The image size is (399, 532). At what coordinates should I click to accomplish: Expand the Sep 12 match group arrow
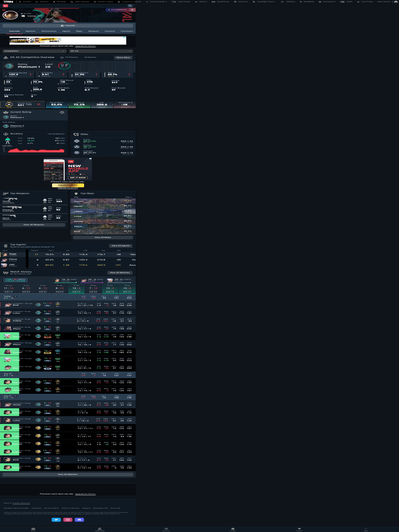(16, 374)
